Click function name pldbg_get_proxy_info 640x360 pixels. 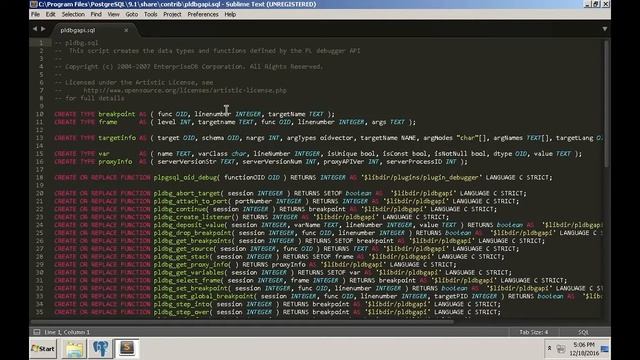(x=192, y=264)
